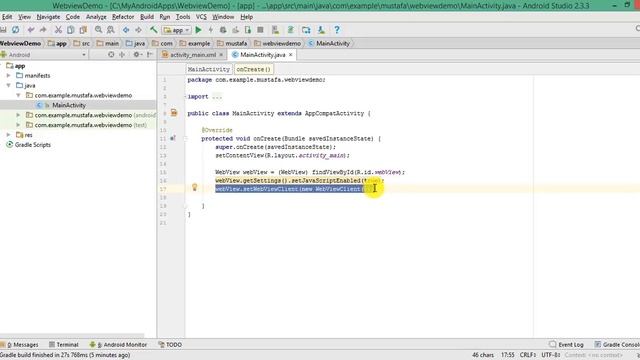This screenshot has width=640, height=360.
Task: Click the Cut scissors icon
Action: tap(58, 30)
